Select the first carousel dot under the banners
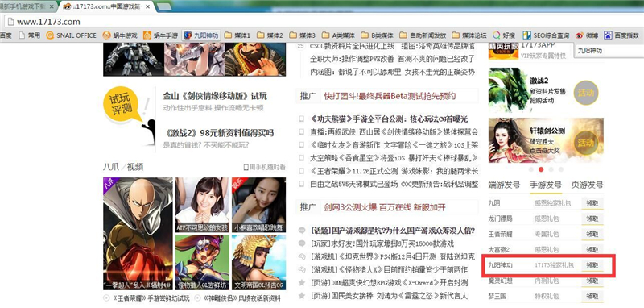644x308 pixels. [x=531, y=169]
